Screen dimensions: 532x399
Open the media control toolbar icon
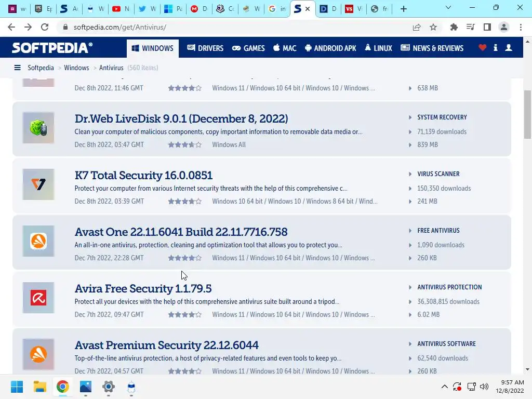click(x=470, y=27)
